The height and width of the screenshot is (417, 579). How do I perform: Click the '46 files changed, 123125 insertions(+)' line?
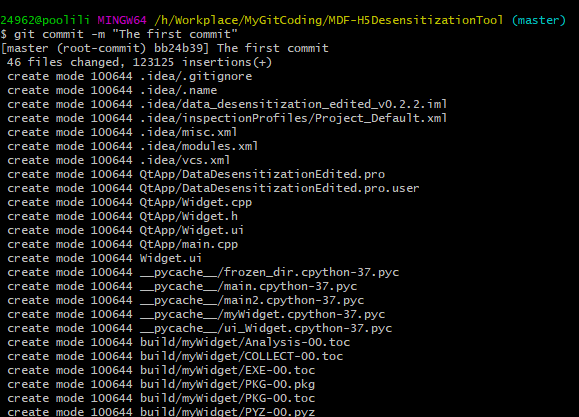pyautogui.click(x=139, y=62)
